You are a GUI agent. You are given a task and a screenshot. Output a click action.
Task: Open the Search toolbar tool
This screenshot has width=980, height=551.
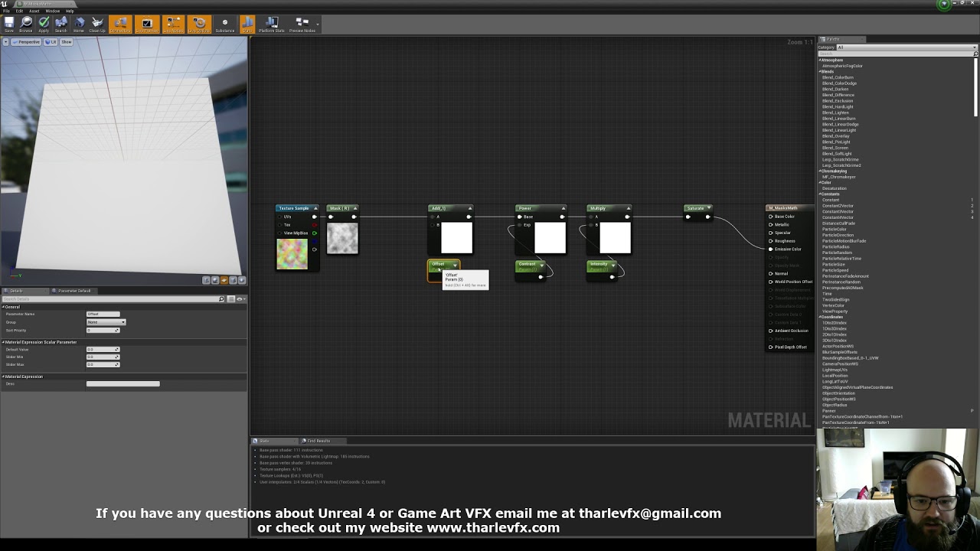[60, 24]
